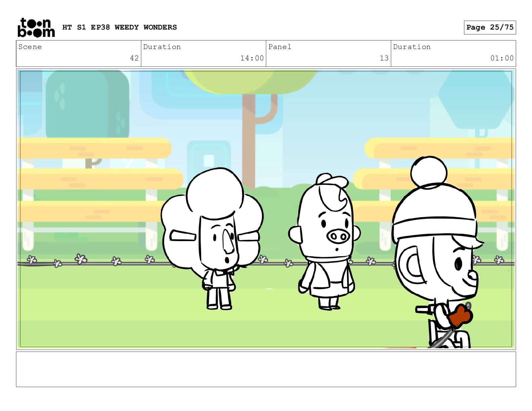Click the 'Scene' label
Viewport: 532px width, 411px height.
[30, 47]
